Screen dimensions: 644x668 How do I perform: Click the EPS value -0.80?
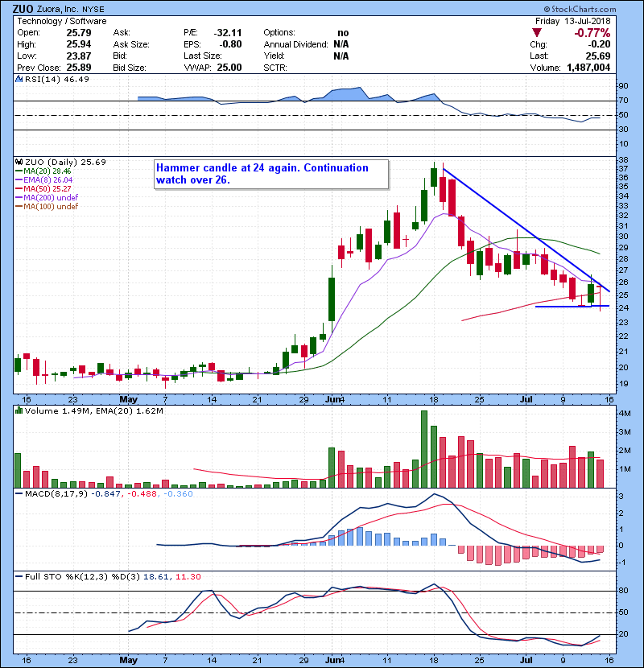tap(230, 44)
